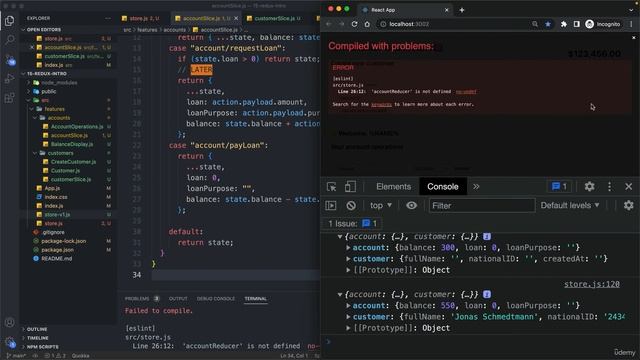Open the Default levels dropdown
This screenshot has height=360, width=640.
pyautogui.click(x=570, y=205)
